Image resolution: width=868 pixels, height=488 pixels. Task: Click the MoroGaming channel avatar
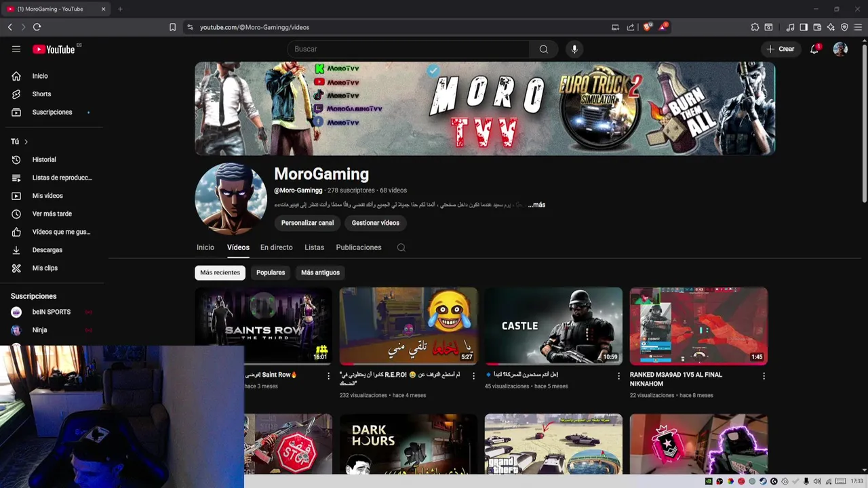tap(231, 199)
